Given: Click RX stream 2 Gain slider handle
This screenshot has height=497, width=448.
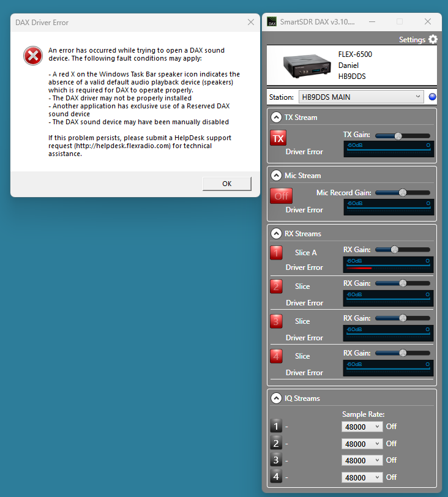Looking at the screenshot, I should 403,283.
